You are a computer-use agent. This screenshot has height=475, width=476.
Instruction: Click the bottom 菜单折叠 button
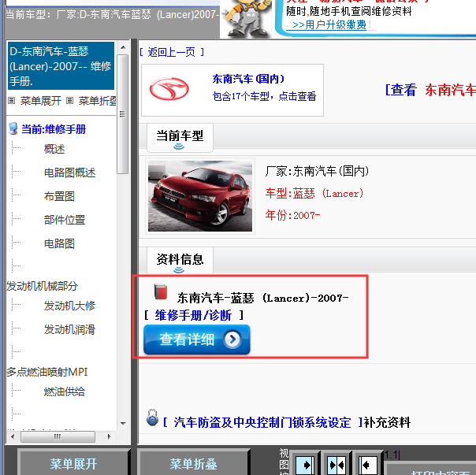tap(193, 463)
